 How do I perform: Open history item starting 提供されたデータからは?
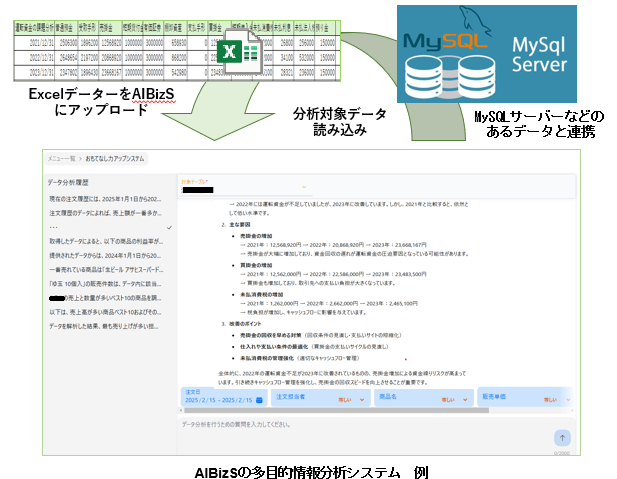[105, 256]
